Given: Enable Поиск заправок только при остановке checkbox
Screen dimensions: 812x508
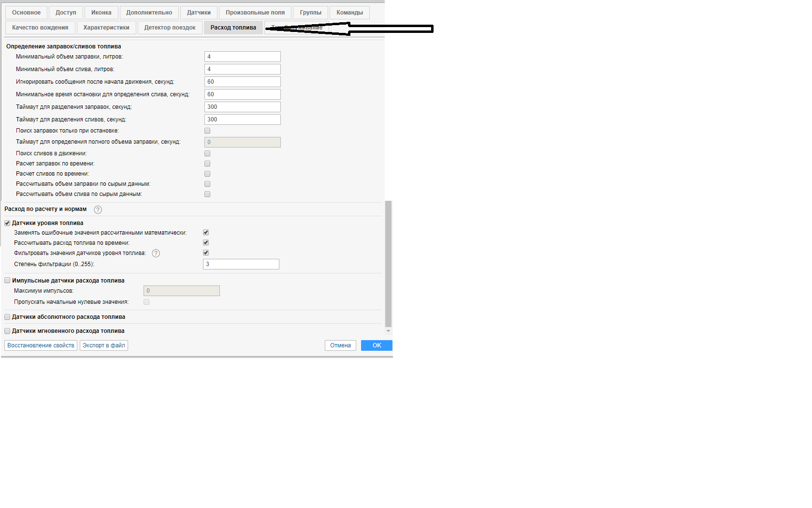Looking at the screenshot, I should (207, 131).
